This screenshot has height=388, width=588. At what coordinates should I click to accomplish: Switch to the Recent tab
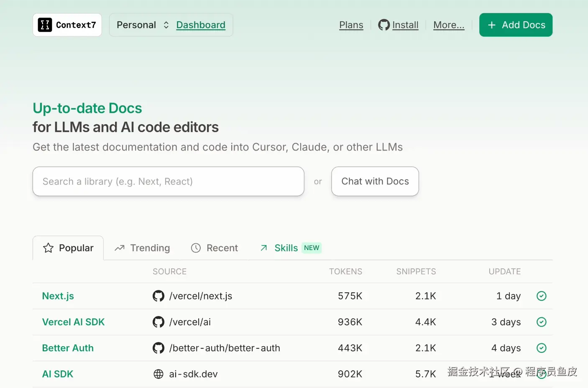pos(215,248)
